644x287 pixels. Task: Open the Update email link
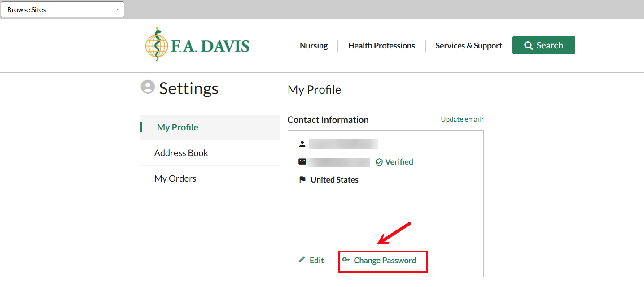click(462, 119)
